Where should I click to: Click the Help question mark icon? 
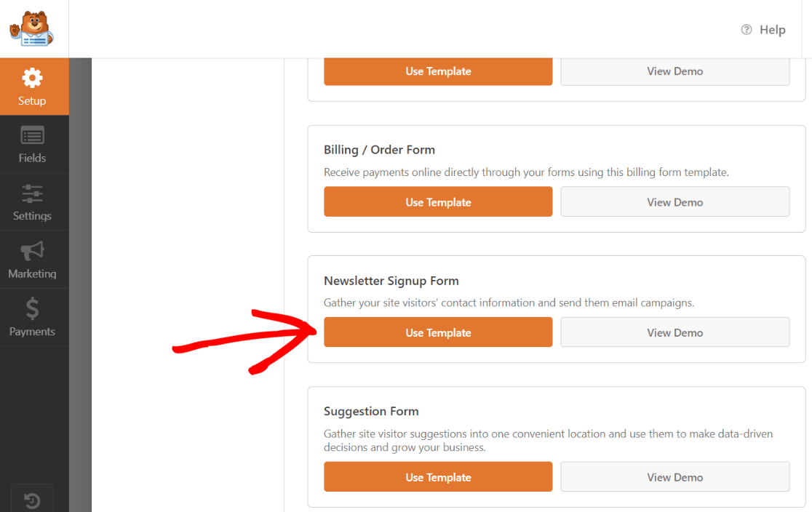click(x=747, y=29)
